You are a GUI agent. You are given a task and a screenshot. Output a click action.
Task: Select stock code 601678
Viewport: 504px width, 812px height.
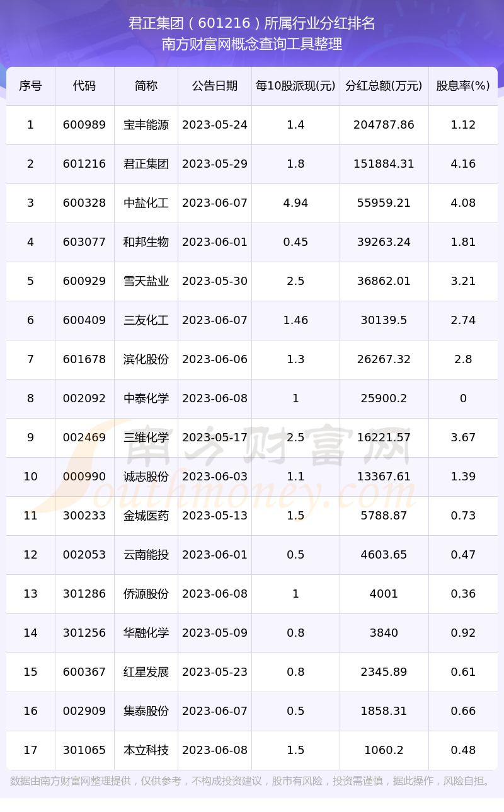[84, 359]
